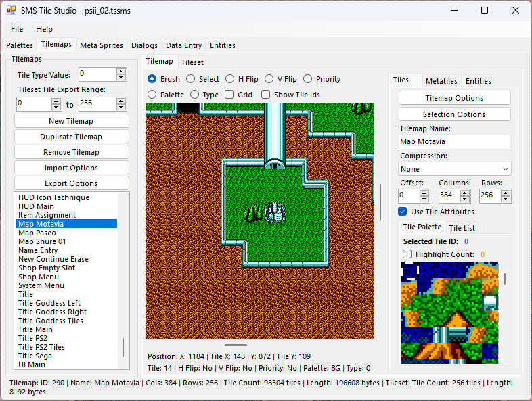Open the Compression dropdown
Viewport: 532px width, 401px height.
455,169
